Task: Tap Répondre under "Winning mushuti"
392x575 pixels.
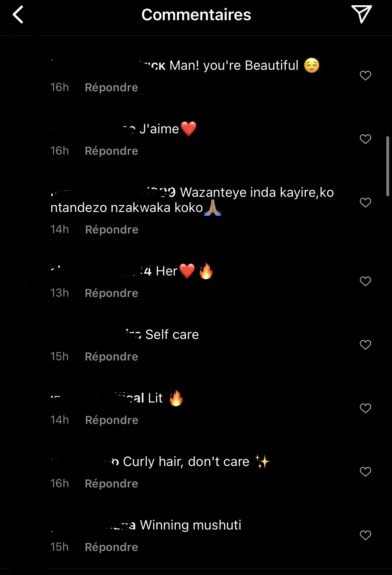Action: coord(111,547)
